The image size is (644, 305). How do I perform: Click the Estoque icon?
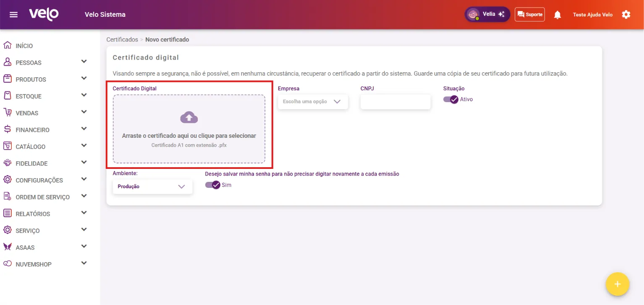coord(7,96)
